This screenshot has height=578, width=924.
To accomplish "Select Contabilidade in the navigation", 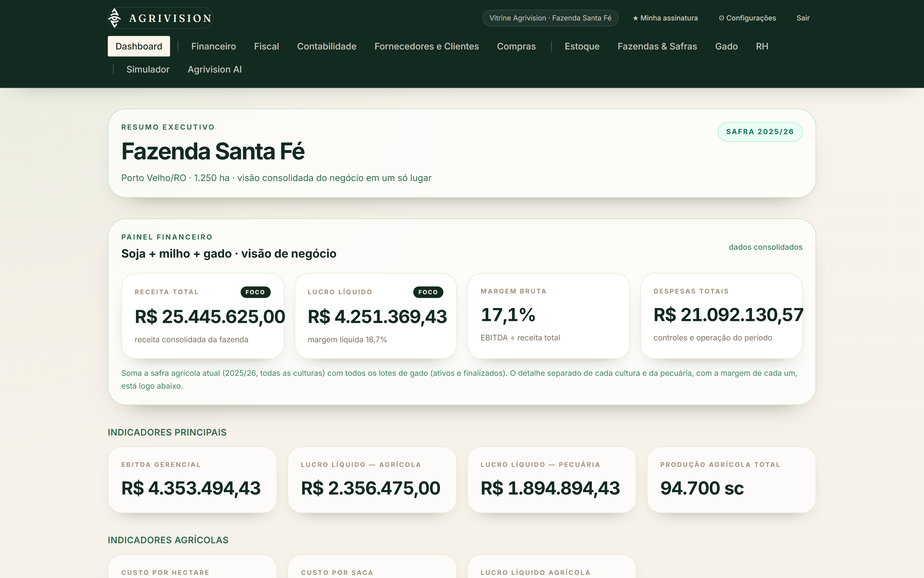I will [327, 46].
